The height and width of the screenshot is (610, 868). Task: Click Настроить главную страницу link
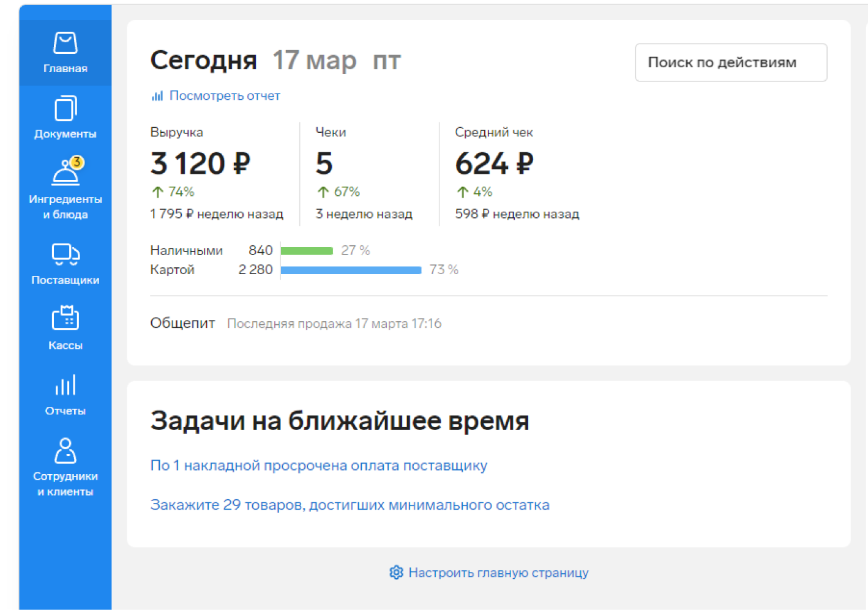(x=498, y=573)
